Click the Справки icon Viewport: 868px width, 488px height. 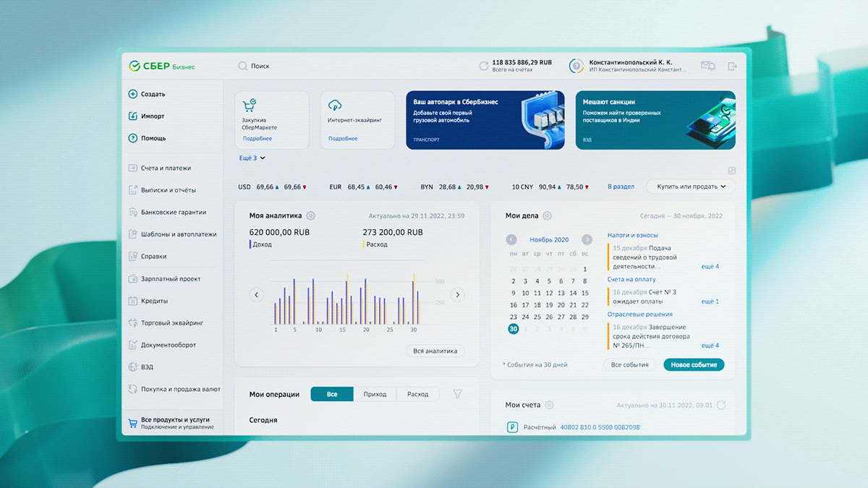coord(132,256)
